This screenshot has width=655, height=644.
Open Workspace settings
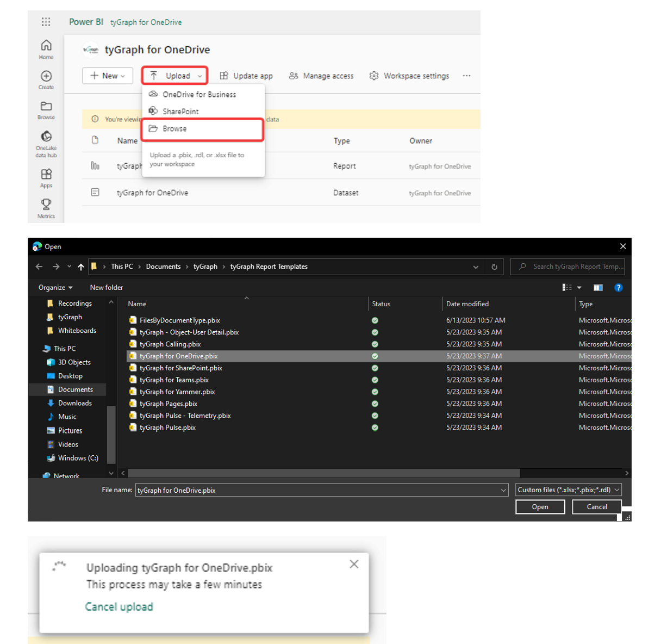tap(409, 76)
